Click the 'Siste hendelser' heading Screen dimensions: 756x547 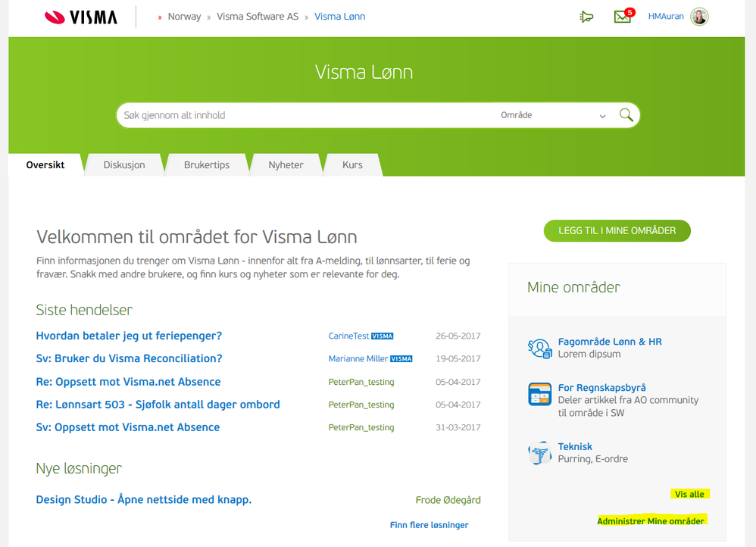pyautogui.click(x=84, y=310)
